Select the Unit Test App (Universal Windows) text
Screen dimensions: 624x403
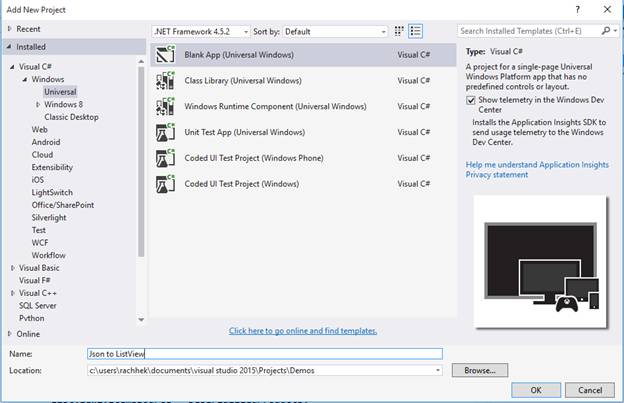tap(244, 132)
